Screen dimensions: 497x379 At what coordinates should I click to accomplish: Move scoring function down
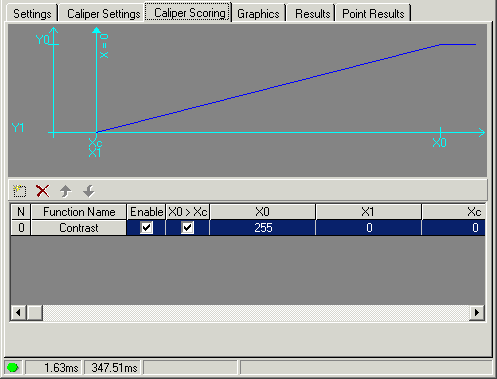[89, 191]
